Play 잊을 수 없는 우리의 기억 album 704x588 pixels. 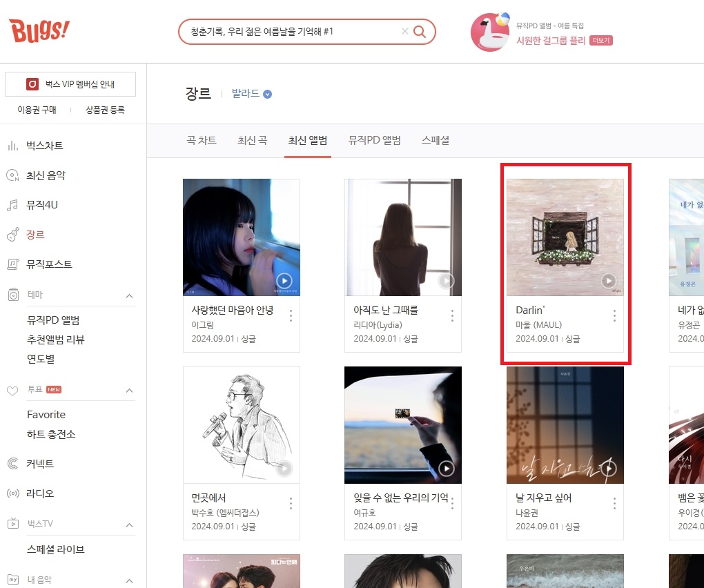pos(447,469)
